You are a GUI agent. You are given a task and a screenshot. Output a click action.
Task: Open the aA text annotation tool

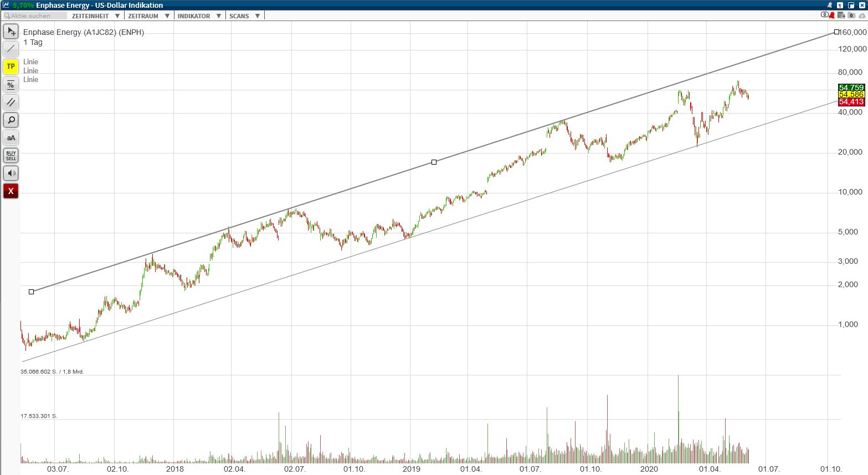click(x=11, y=138)
